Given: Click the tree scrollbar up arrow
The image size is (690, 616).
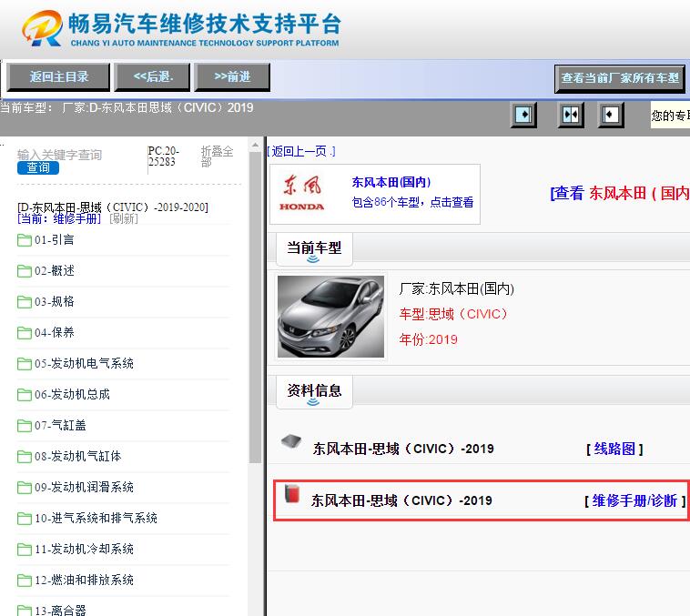Looking at the screenshot, I should click(x=255, y=146).
